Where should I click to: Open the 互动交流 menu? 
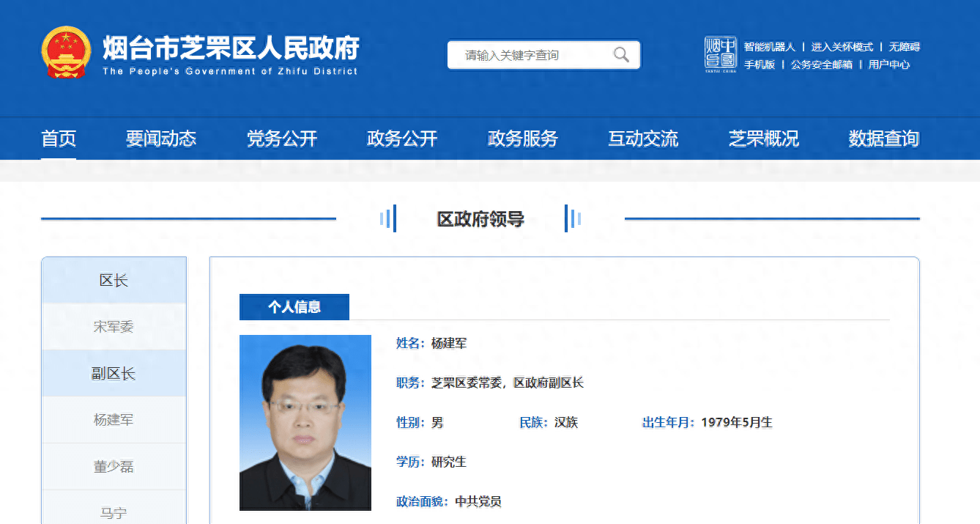click(x=643, y=139)
